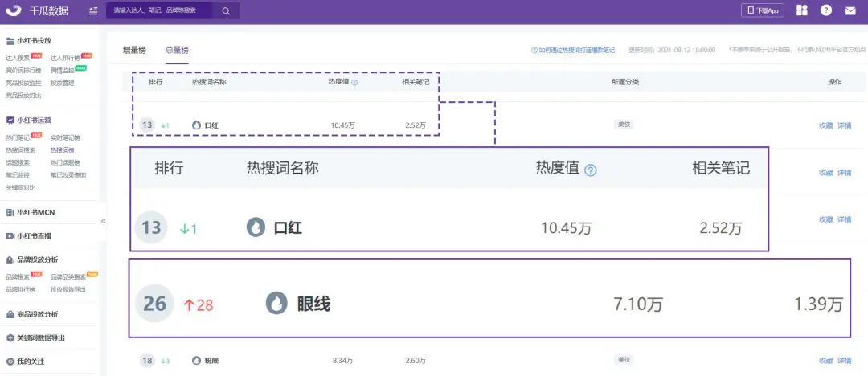The image size is (868, 376).
Task: Click 收藏 for the 口红 row
Action: [x=825, y=125]
